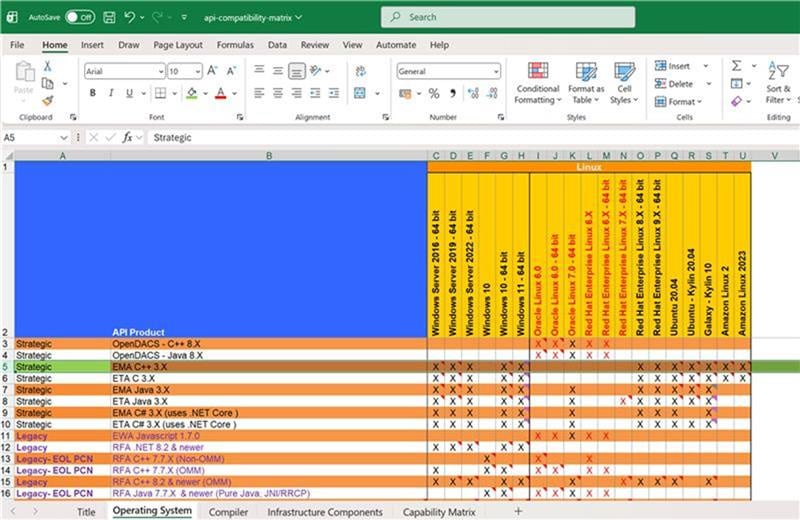
Task: Open the Format cells button
Action: (678, 102)
